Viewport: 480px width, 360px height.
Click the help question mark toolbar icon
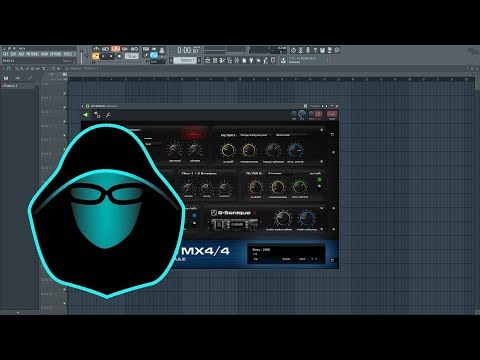pos(315,50)
